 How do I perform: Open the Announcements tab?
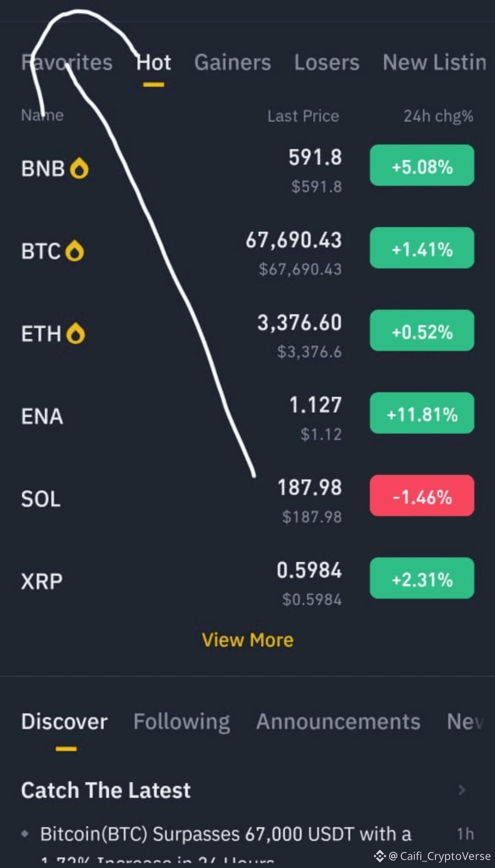point(338,722)
